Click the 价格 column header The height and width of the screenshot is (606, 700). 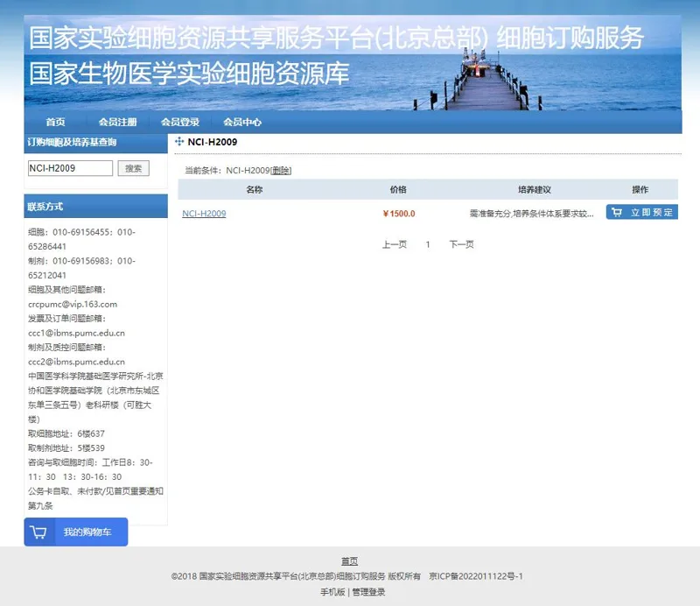click(x=398, y=189)
